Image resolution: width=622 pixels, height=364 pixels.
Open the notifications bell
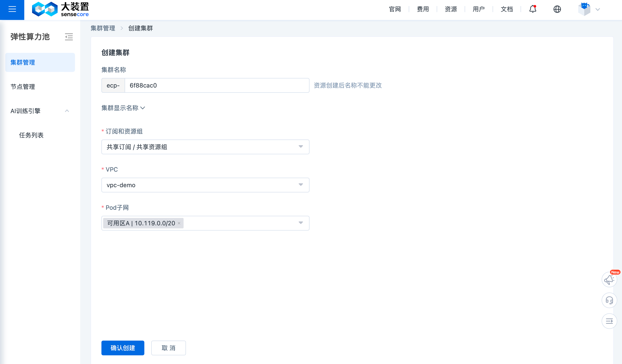click(x=533, y=9)
